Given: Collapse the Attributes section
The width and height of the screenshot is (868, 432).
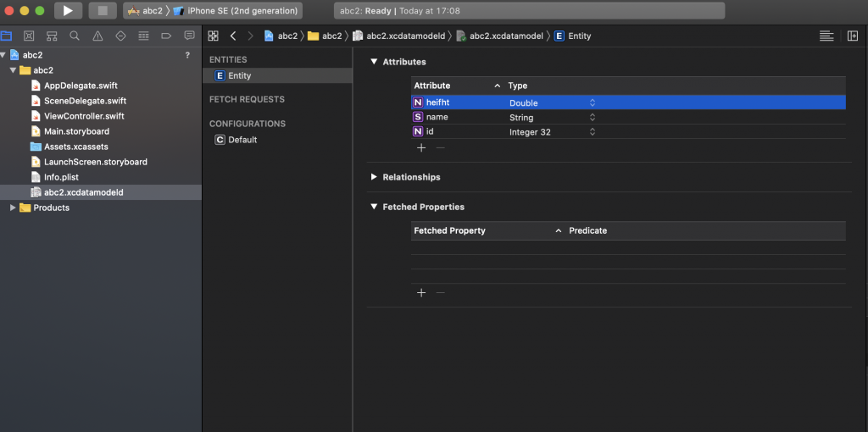Looking at the screenshot, I should tap(374, 62).
